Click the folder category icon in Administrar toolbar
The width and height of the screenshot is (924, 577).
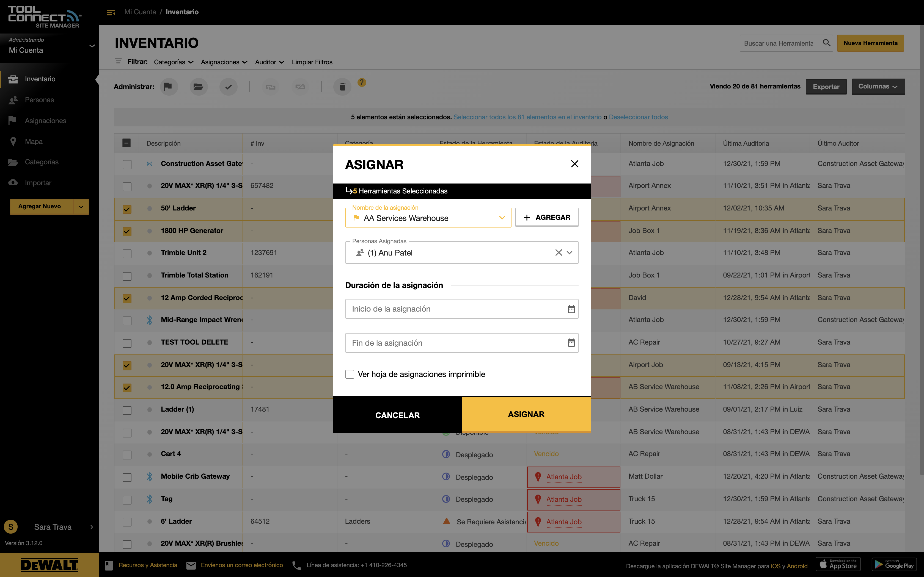[198, 87]
